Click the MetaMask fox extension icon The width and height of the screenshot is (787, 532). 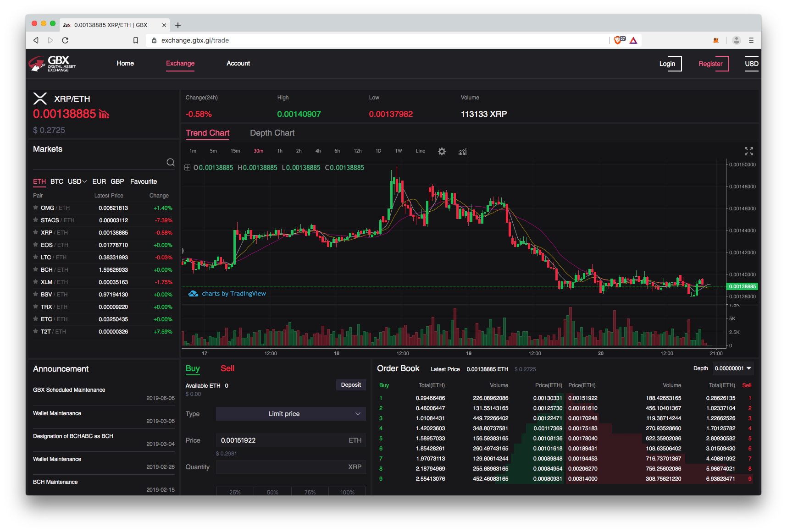coord(716,40)
